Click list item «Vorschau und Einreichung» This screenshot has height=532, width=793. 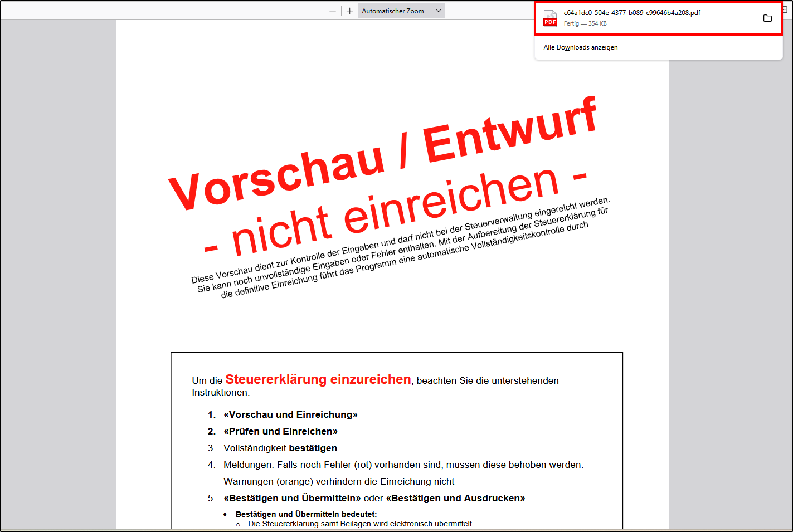290,414
